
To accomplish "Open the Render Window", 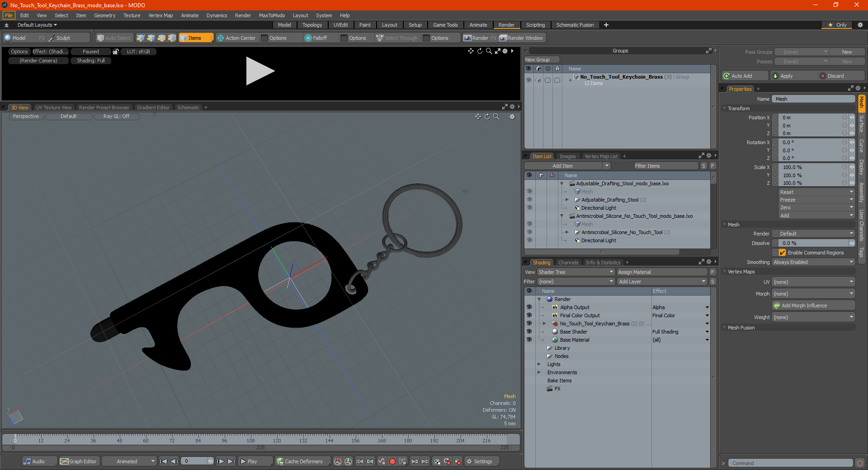I will coord(521,38).
